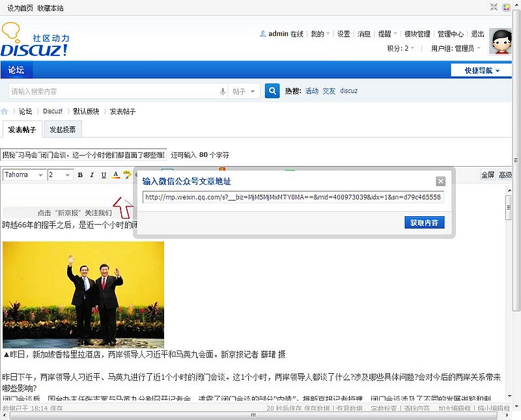Image resolution: width=521 pixels, height=420 pixels.
Task: Click the post title input field
Action: coord(83,155)
